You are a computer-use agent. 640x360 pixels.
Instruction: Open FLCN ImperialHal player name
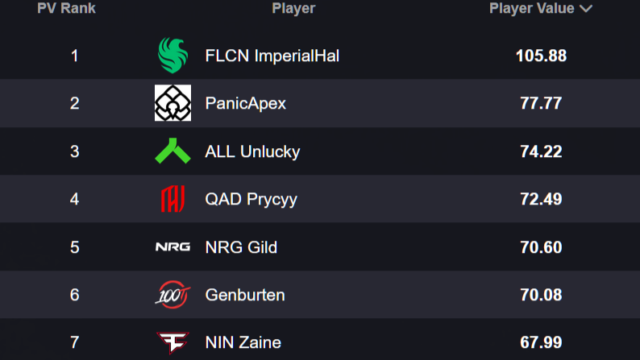272,56
